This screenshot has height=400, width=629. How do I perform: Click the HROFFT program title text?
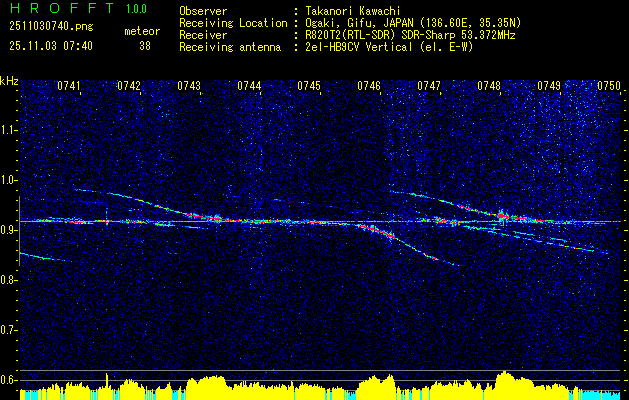63,8
